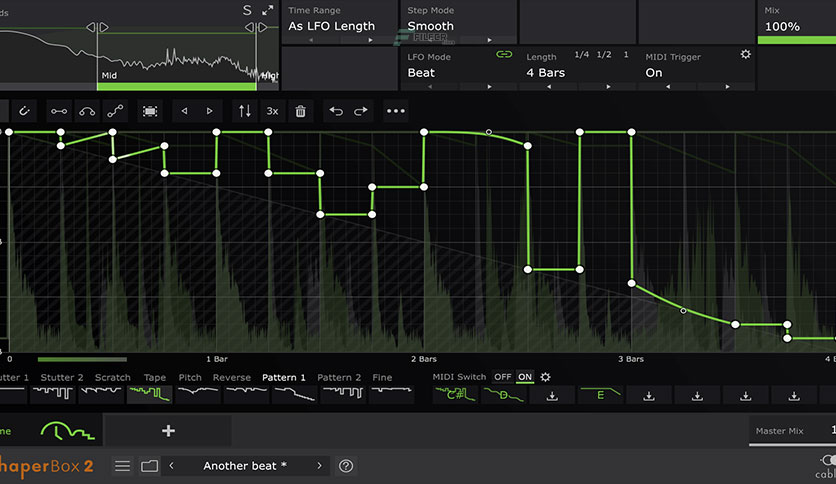Screen dimensions: 836x484
Task: Adjust the Mix level slider
Action: tap(796, 40)
